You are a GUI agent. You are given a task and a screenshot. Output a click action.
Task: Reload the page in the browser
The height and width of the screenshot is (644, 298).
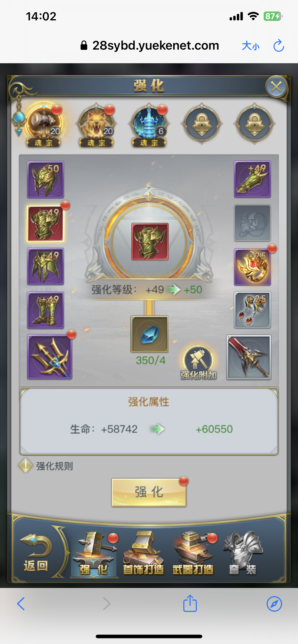click(279, 46)
